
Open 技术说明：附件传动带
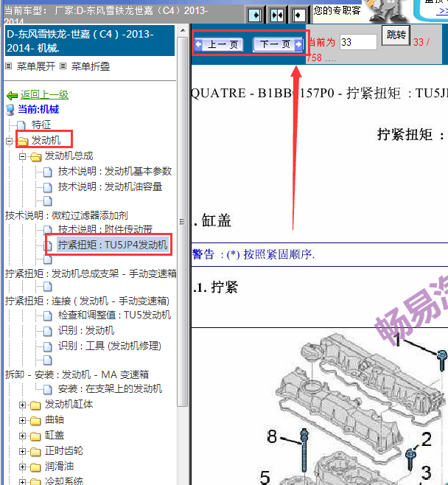(105, 229)
